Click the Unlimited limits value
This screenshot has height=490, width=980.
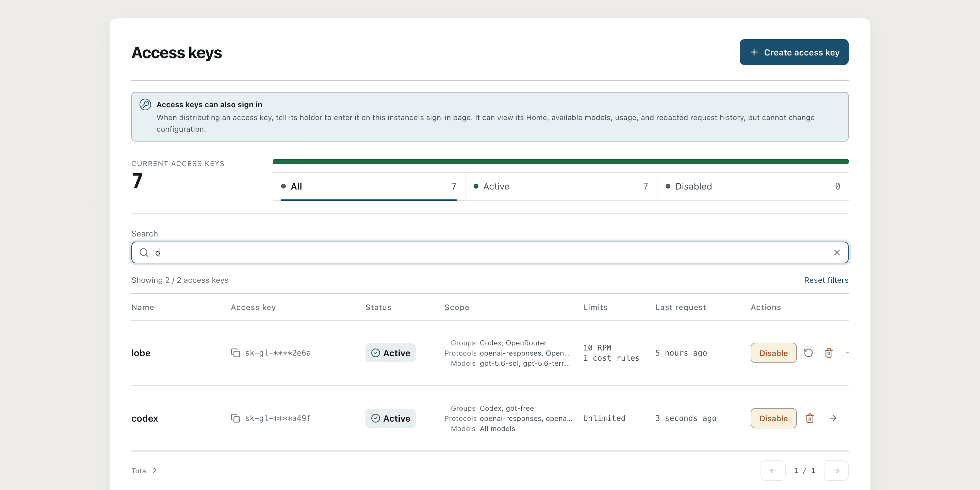pos(604,419)
